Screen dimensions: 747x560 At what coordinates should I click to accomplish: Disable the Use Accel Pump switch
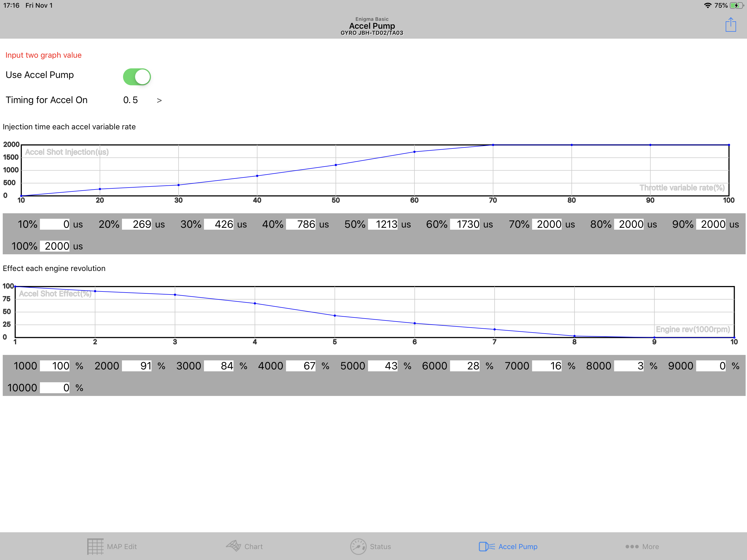tap(137, 77)
